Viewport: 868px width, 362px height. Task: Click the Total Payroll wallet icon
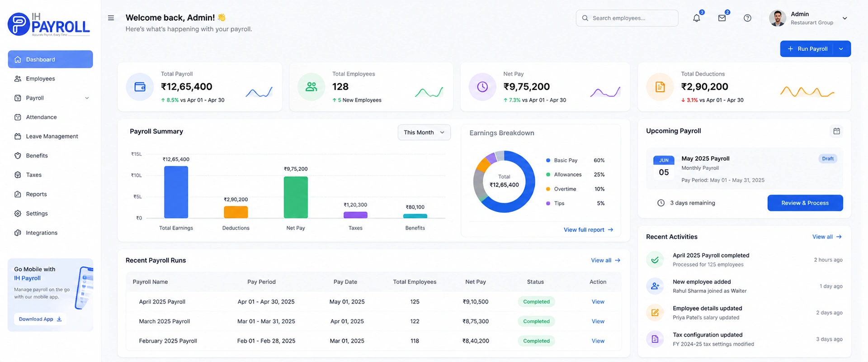[x=140, y=86]
